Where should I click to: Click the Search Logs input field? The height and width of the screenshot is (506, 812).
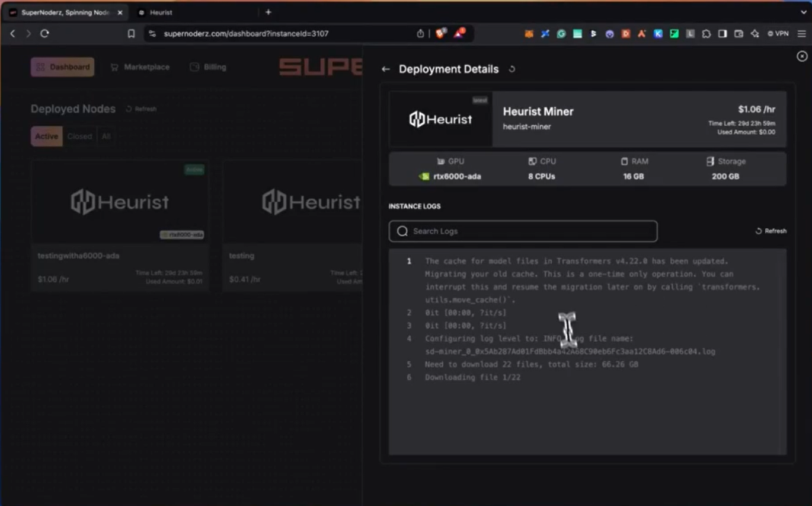point(523,231)
